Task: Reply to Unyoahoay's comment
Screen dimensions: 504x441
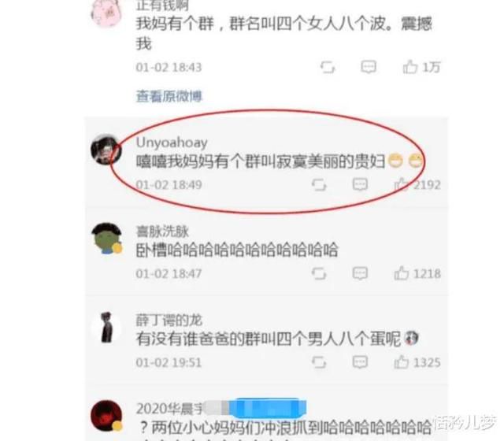Action: tap(360, 184)
